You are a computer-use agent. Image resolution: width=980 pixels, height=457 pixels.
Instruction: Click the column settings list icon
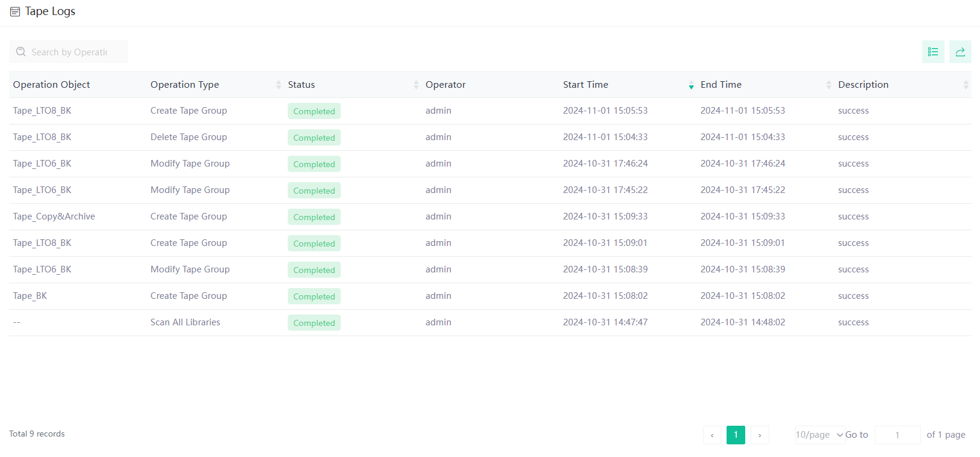[932, 52]
